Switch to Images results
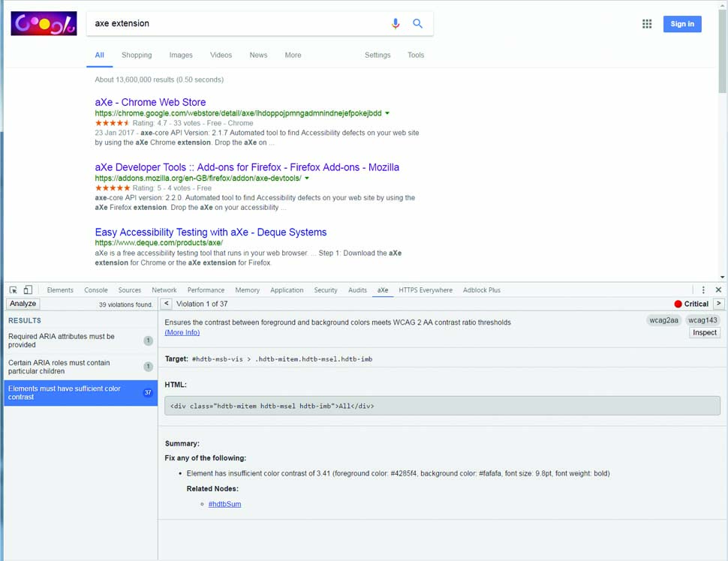Viewport: 728px width, 561px height. [x=181, y=55]
